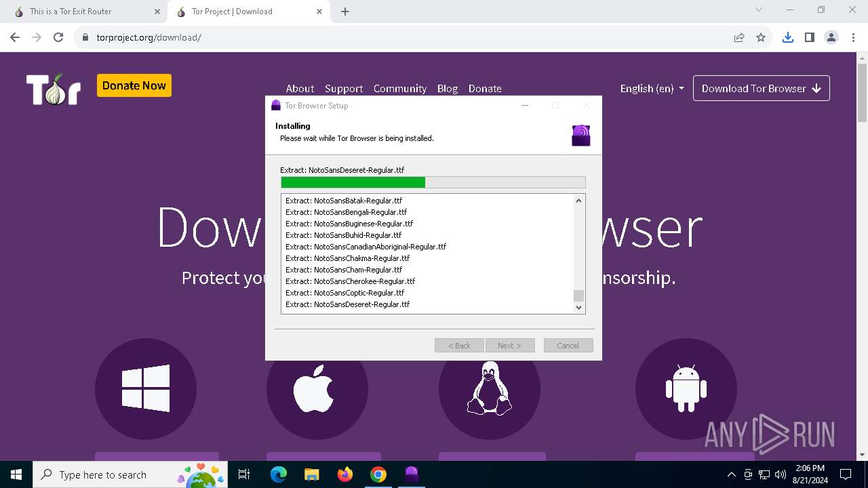The image size is (868, 488).
Task: Switch to Tor Browser Setup in taskbar
Action: pyautogui.click(x=412, y=474)
